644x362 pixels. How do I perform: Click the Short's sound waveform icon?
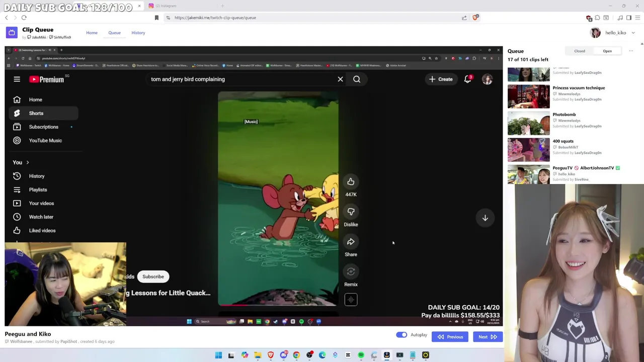pyautogui.click(x=351, y=300)
